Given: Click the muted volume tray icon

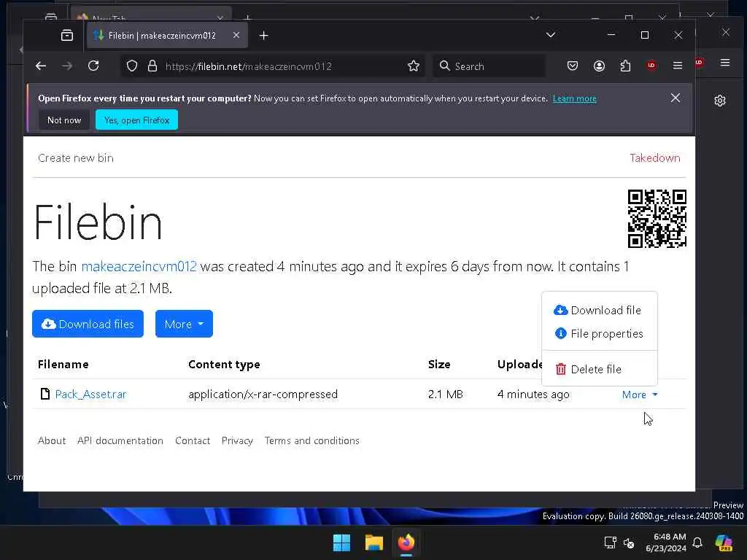Looking at the screenshot, I should [629, 542].
